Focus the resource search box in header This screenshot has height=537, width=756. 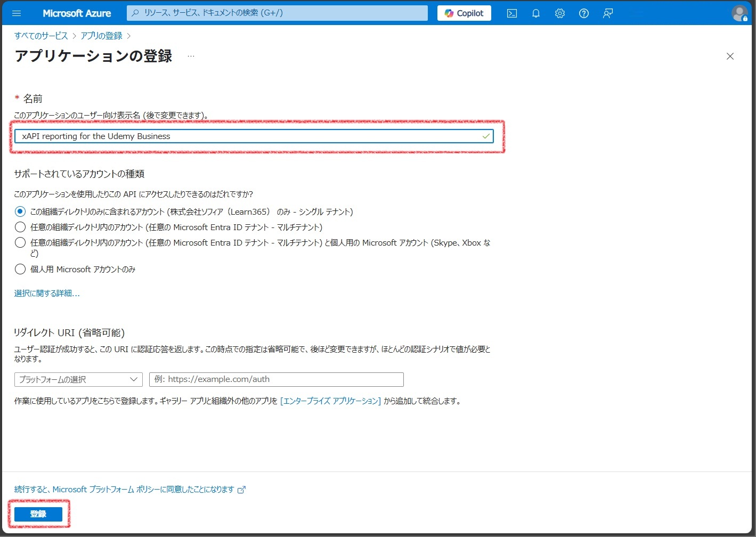click(x=277, y=13)
